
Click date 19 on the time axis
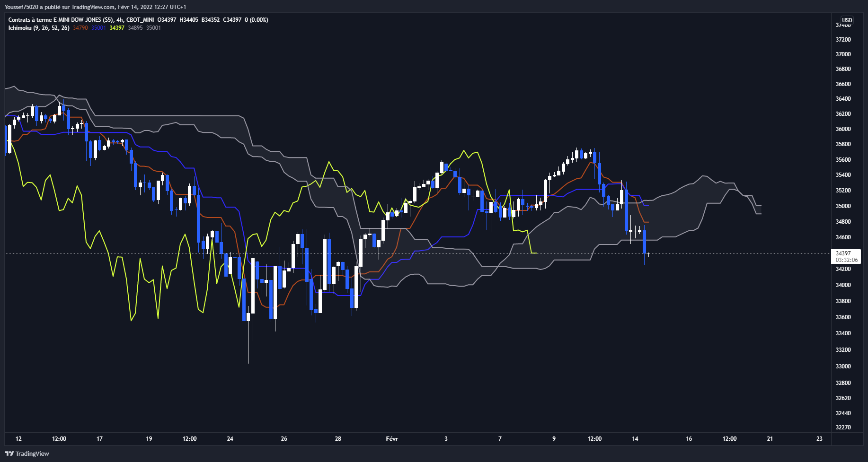tap(149, 439)
